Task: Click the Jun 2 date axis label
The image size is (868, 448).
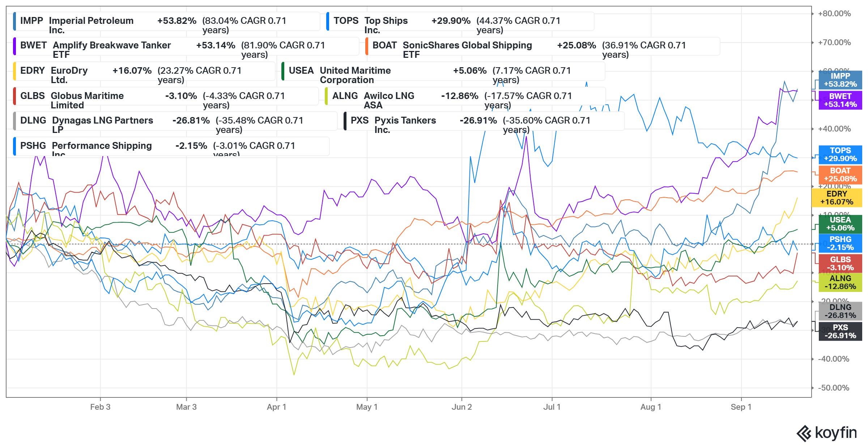Action: (461, 407)
